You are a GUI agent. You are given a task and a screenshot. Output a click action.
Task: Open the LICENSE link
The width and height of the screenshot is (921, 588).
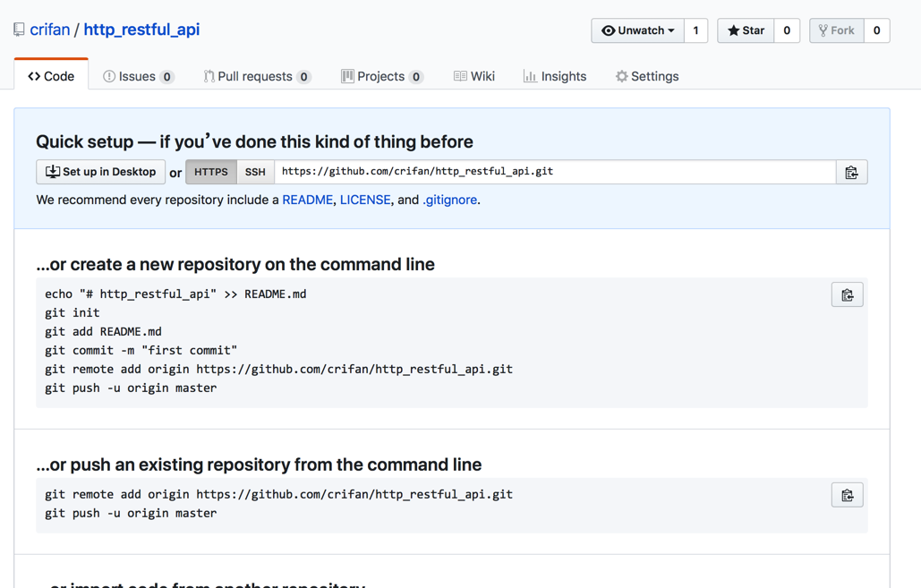pyautogui.click(x=365, y=200)
